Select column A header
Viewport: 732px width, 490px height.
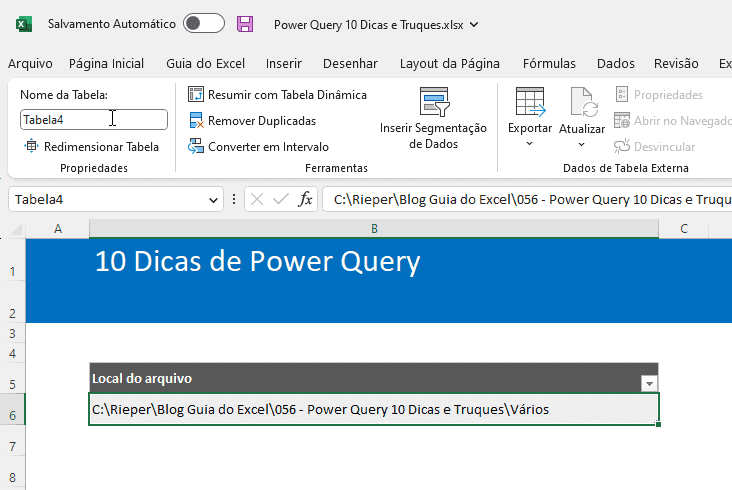point(57,229)
